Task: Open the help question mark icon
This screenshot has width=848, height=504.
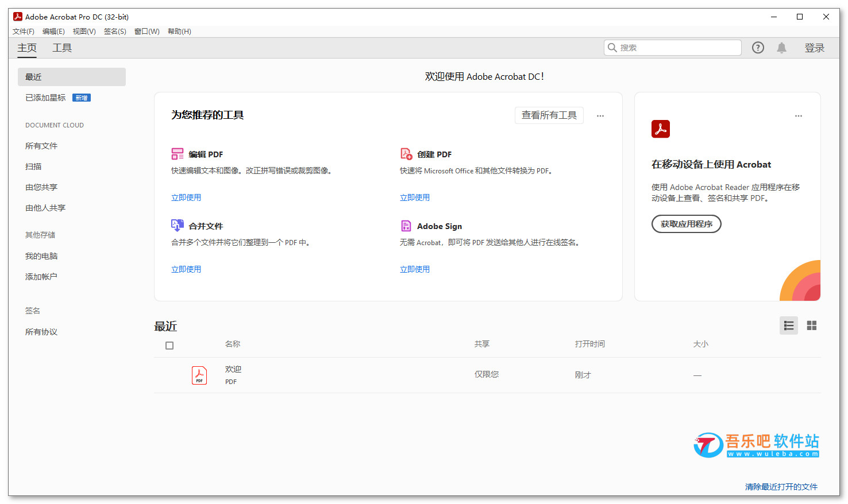Action: click(758, 48)
